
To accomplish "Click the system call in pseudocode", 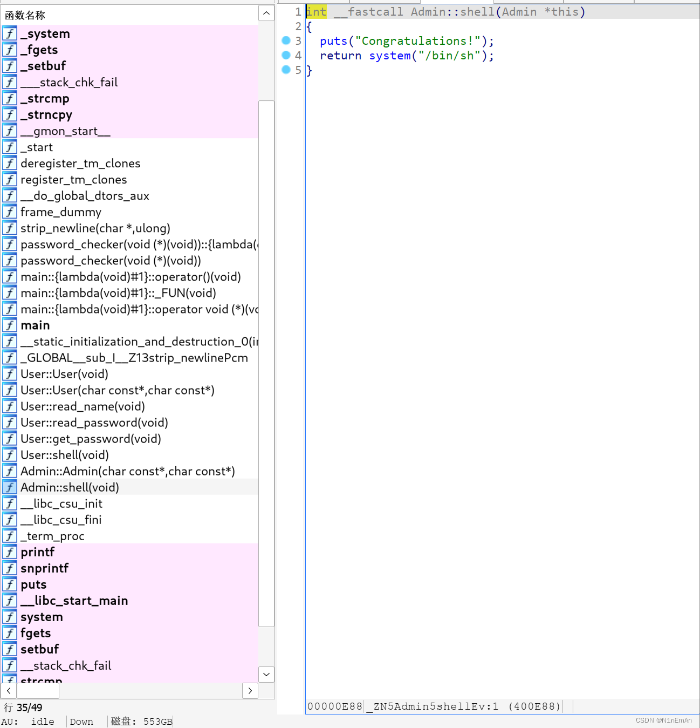I will pyautogui.click(x=390, y=56).
